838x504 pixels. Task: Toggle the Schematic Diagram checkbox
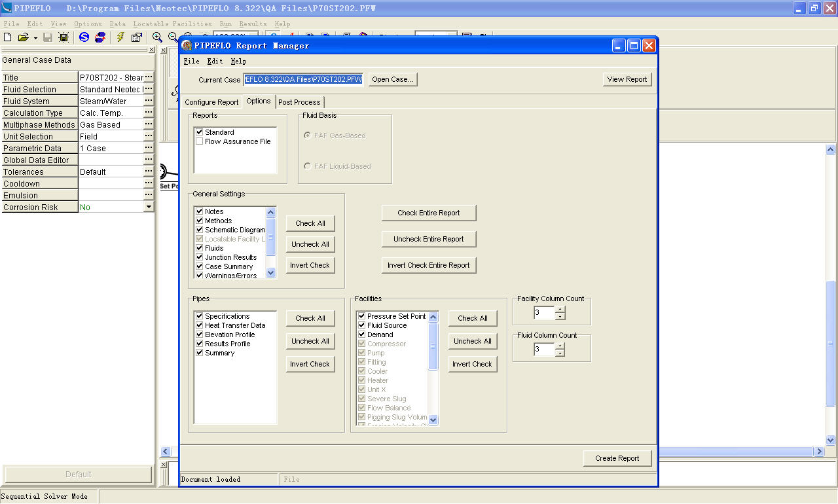pos(199,230)
